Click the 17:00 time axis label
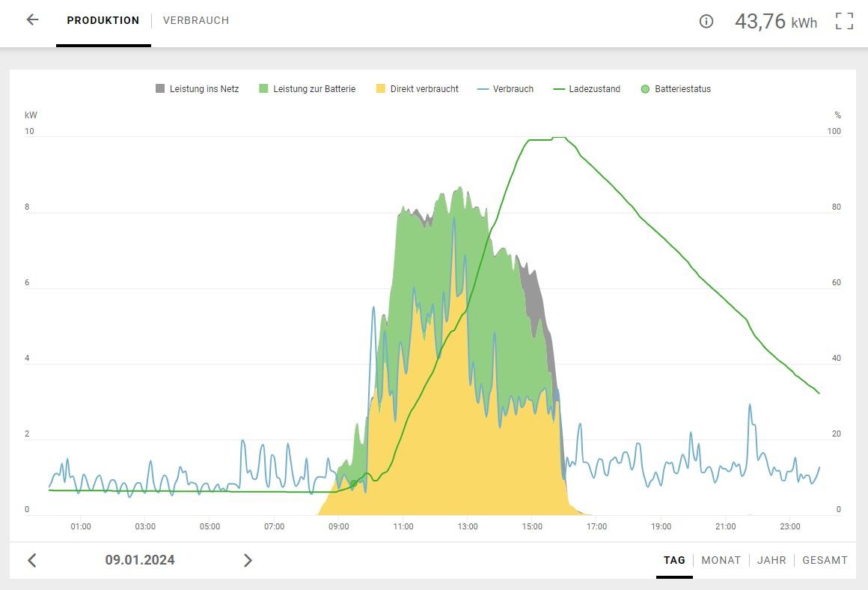This screenshot has width=868, height=590. [597, 526]
